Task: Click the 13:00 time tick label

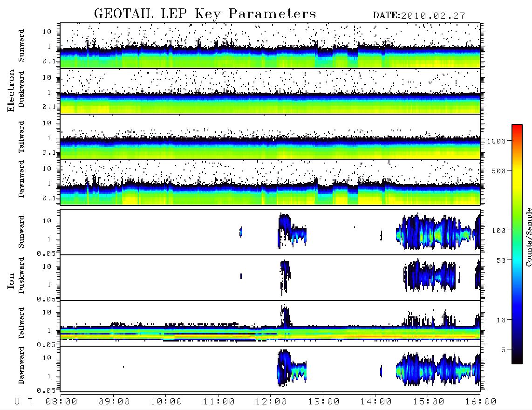Action: pyautogui.click(x=324, y=402)
